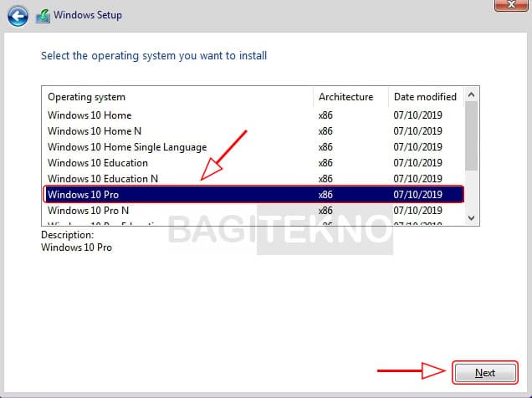Click the date in Windows 10 Pro N row
Viewport: 532px width, 398px height.
pos(417,211)
